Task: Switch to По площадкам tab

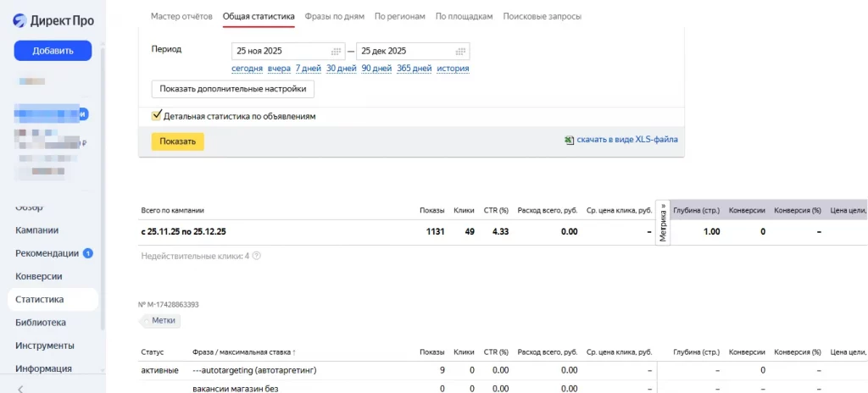Action: point(464,16)
